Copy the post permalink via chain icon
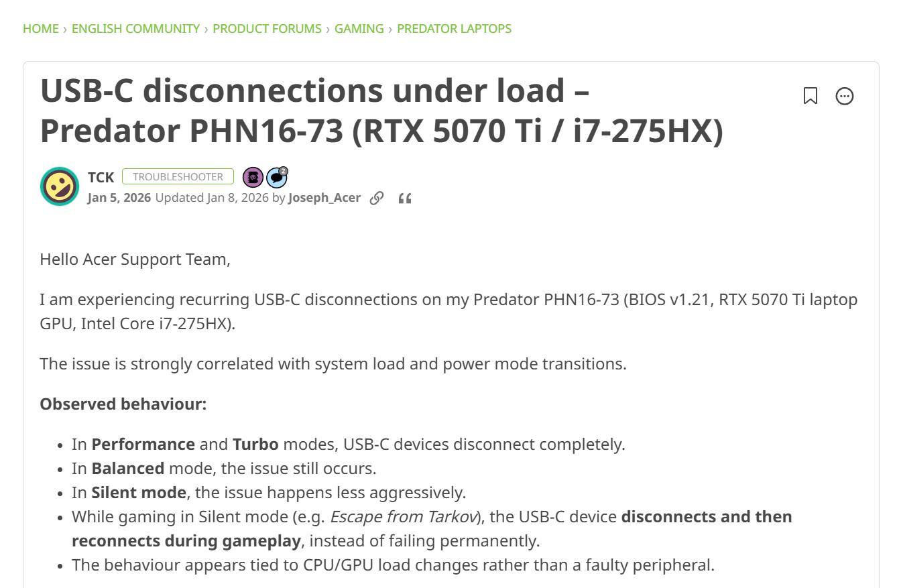Viewport: 897px width, 588px height. click(x=376, y=198)
